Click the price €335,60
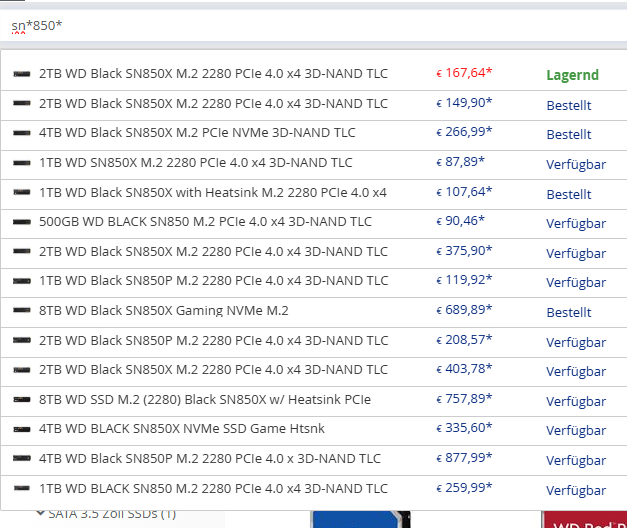 pyautogui.click(x=464, y=428)
